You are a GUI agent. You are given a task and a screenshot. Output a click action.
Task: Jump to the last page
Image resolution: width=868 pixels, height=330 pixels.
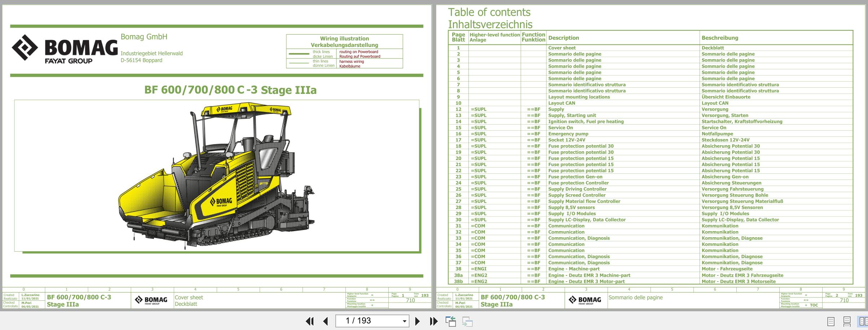tap(433, 321)
